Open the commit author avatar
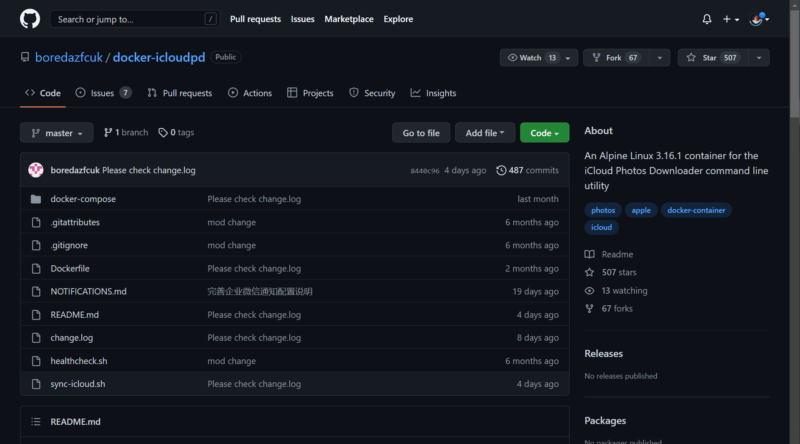 click(36, 170)
